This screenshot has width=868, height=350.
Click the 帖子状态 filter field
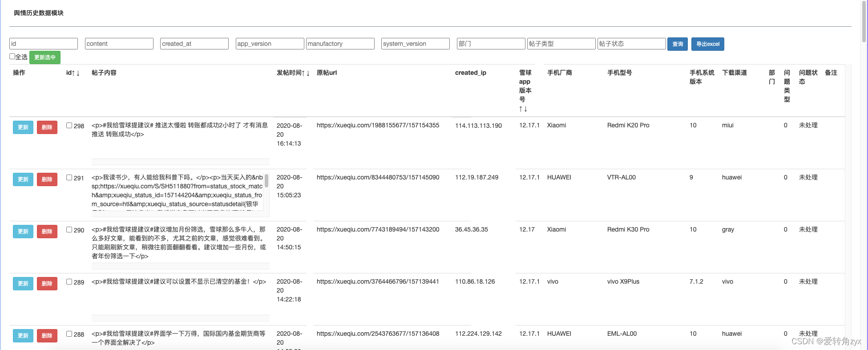pos(632,44)
